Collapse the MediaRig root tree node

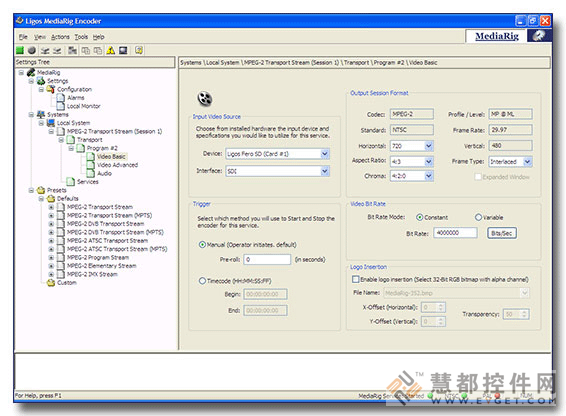click(21, 73)
